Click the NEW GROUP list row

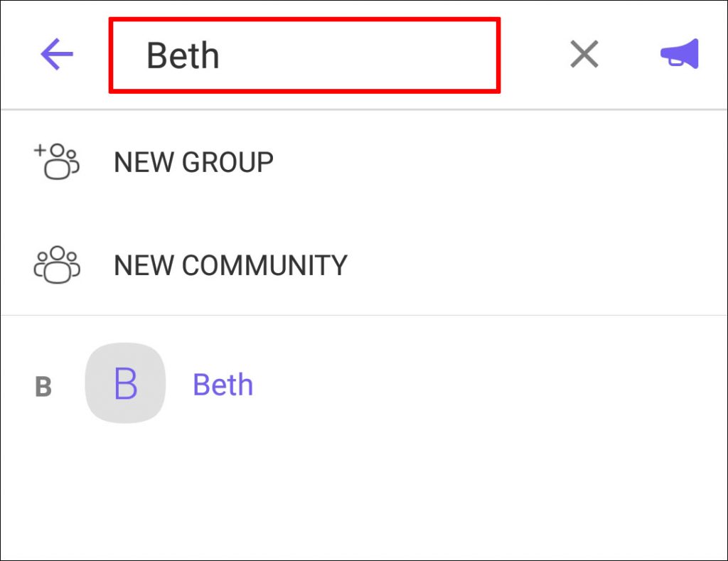(x=193, y=161)
